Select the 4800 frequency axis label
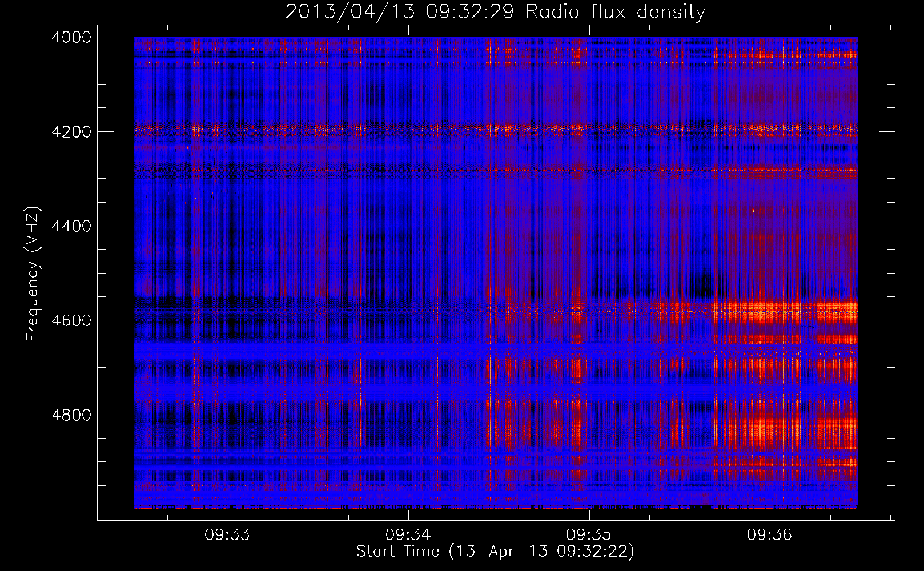This screenshot has height=571, width=924. [x=71, y=415]
